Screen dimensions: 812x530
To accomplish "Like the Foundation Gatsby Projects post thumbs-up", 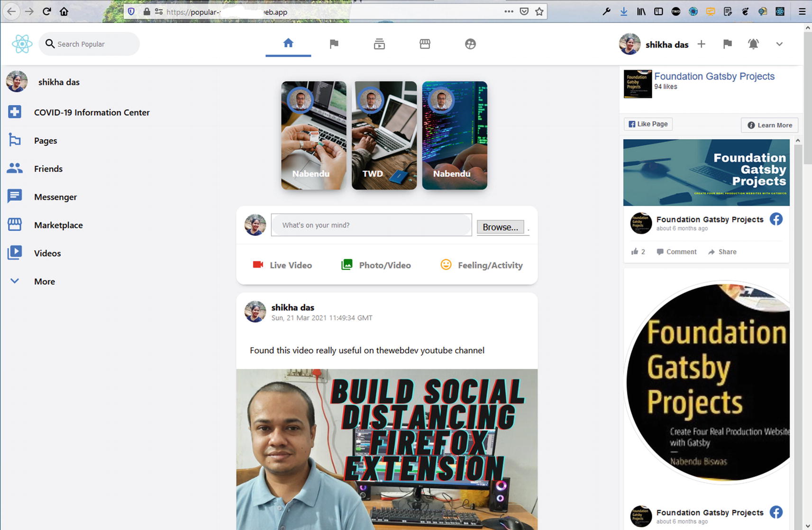I will pyautogui.click(x=635, y=252).
